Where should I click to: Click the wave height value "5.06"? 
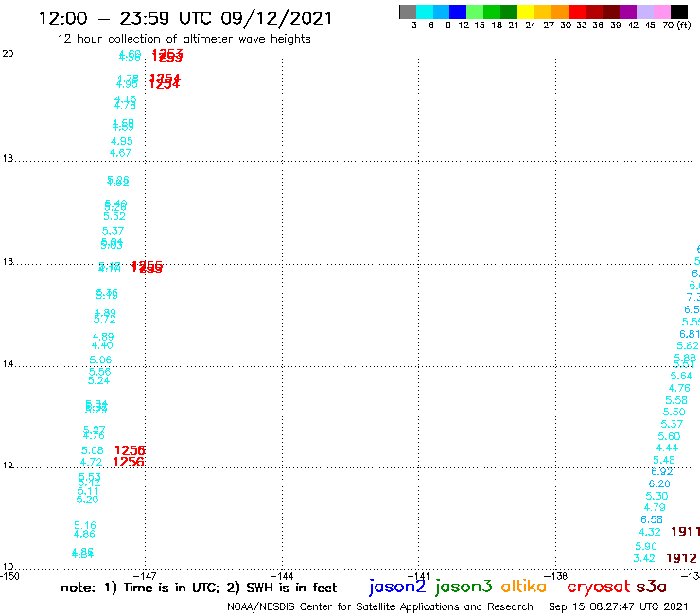100,360
